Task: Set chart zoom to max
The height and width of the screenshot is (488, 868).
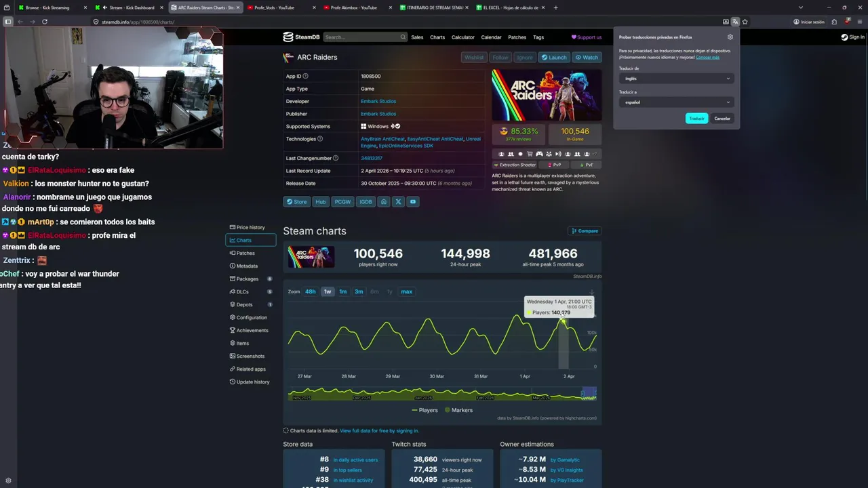Action: pos(406,291)
